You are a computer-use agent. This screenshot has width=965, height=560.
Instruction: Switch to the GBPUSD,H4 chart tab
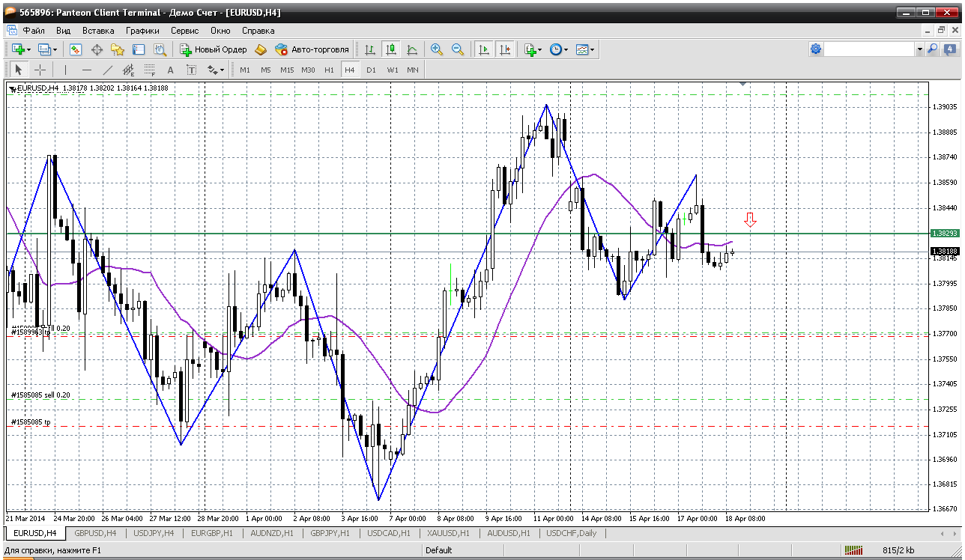click(x=95, y=533)
